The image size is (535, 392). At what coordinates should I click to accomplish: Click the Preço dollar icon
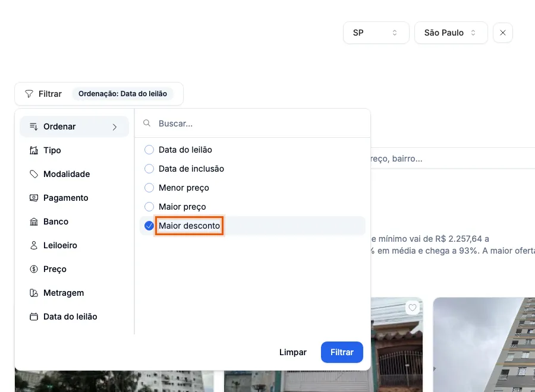[x=34, y=269]
